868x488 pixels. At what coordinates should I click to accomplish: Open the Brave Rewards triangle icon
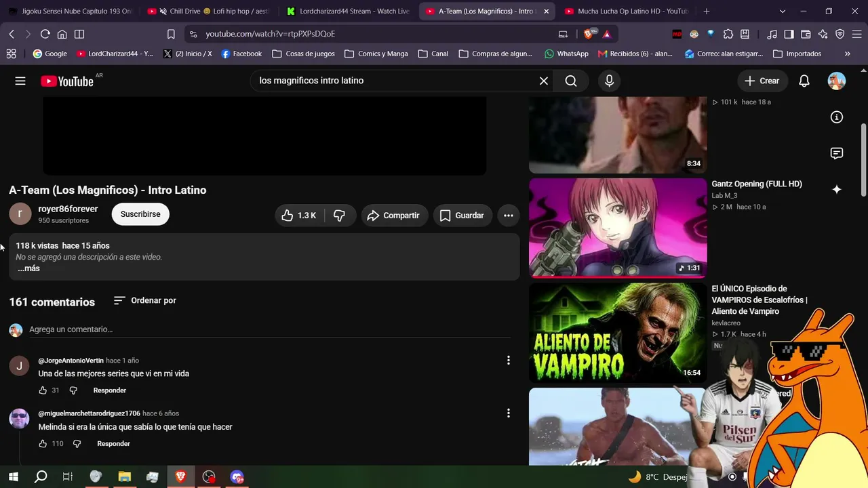click(x=606, y=34)
